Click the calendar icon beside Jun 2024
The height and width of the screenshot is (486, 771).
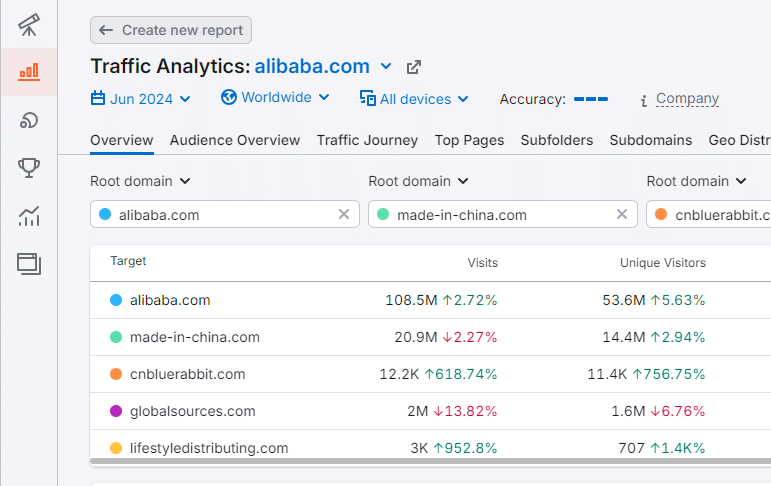click(98, 98)
